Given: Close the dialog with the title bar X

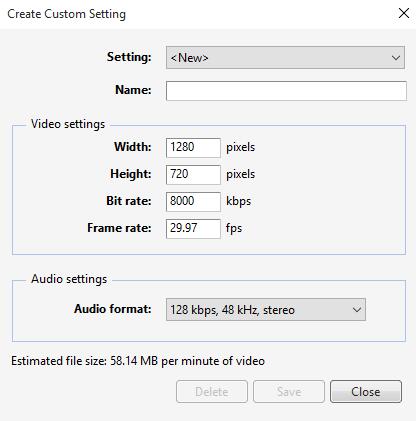Looking at the screenshot, I should [x=404, y=13].
